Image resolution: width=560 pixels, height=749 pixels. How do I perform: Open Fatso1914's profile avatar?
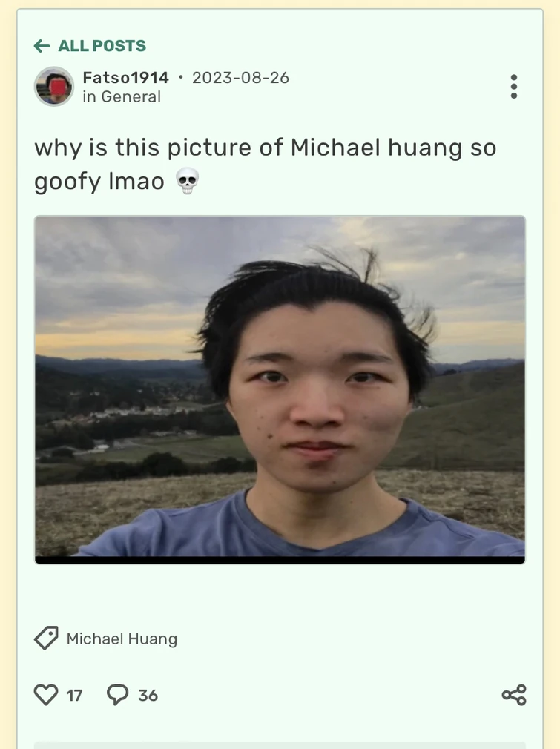click(x=54, y=87)
